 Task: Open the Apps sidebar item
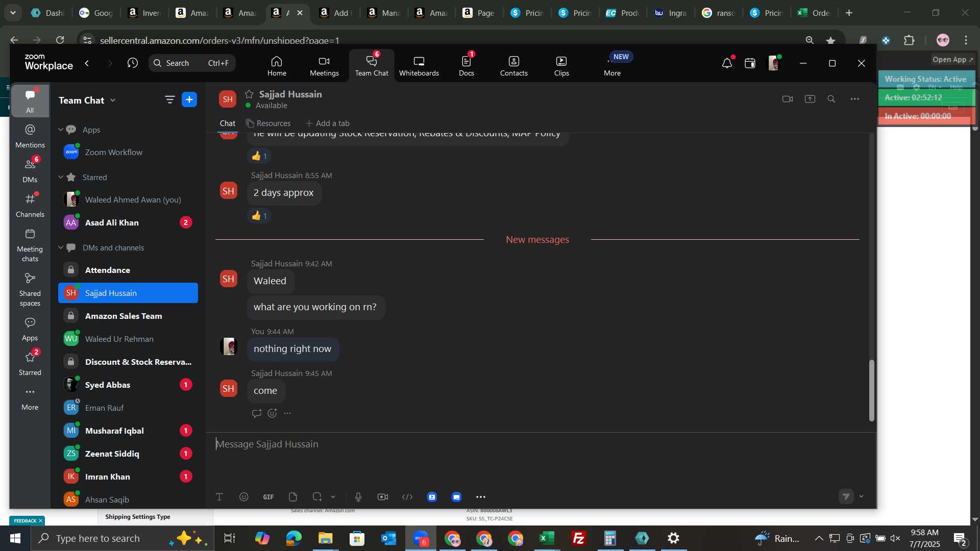[x=30, y=329]
